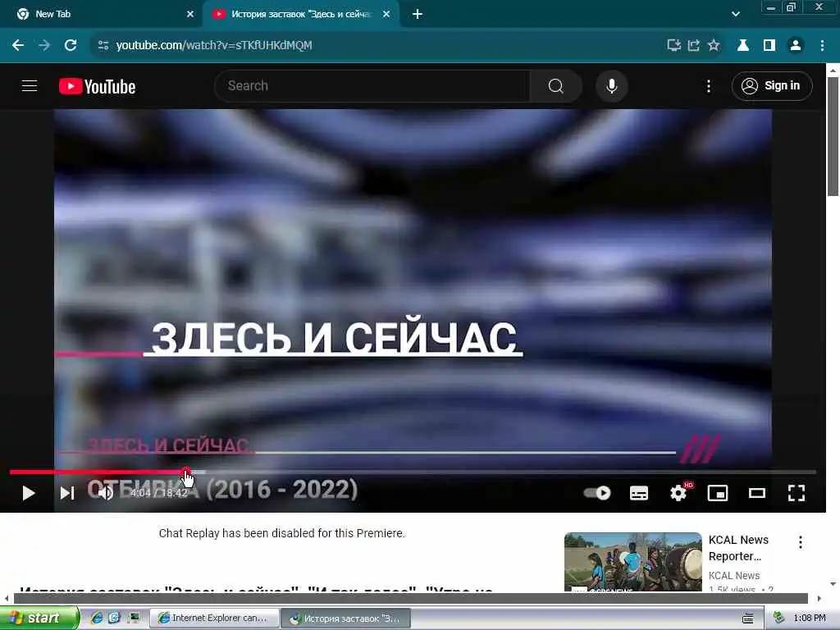Image resolution: width=840 pixels, height=630 pixels.
Task: Go to the YouTube home logo
Action: coord(97,86)
